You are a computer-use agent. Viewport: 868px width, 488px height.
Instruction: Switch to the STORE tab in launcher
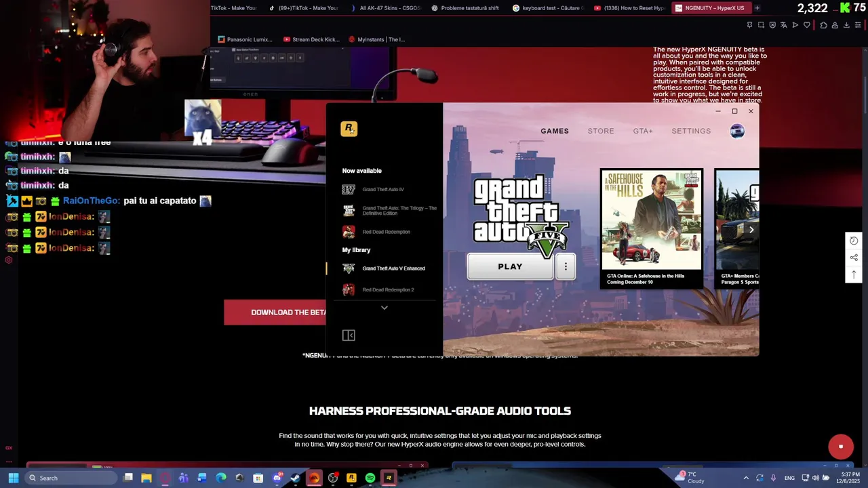tap(601, 131)
